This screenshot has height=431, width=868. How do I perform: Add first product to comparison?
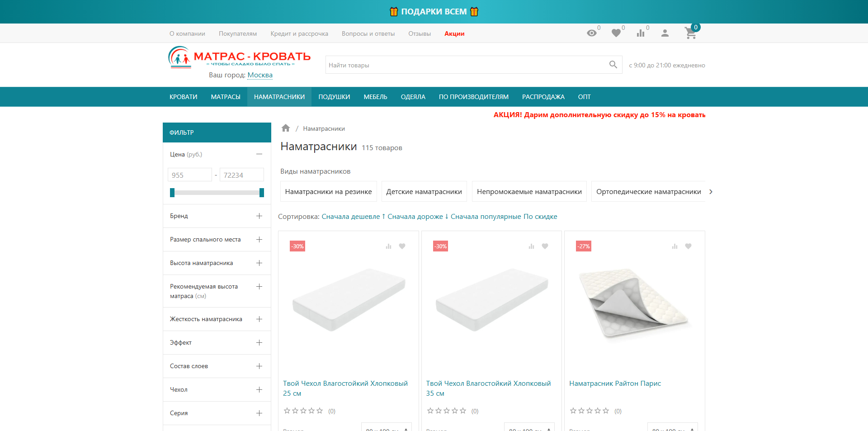(x=388, y=246)
